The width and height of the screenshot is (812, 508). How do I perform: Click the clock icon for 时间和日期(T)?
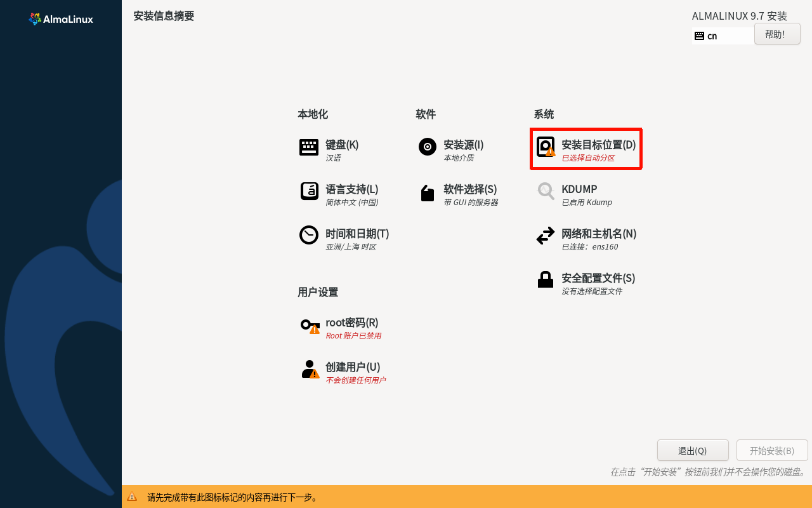[309, 235]
